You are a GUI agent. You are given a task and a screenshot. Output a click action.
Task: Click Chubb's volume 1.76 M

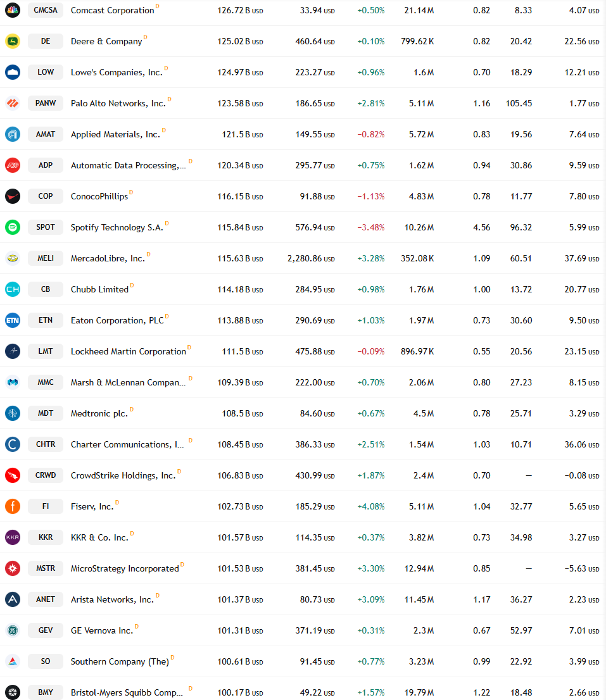click(421, 289)
